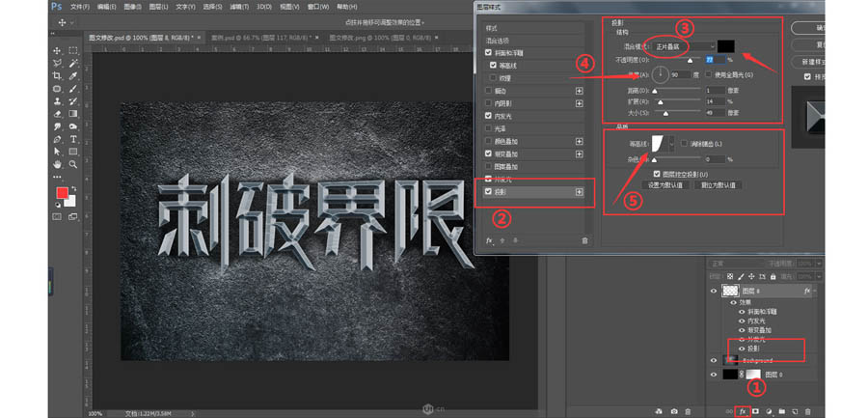Hide the Background layer eye icon
This screenshot has height=418, width=868.
tap(714, 360)
